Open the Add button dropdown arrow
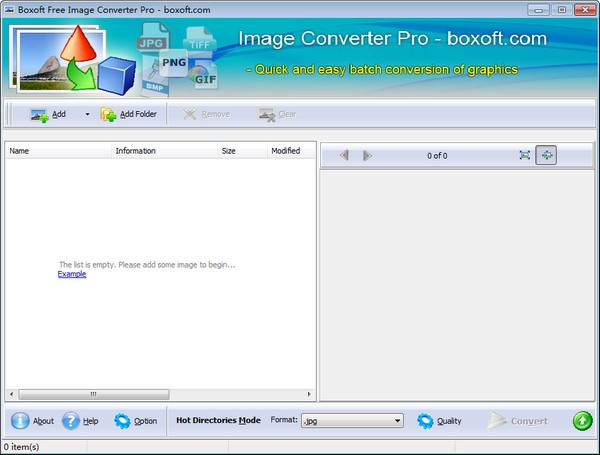This screenshot has height=455, width=600. (87, 114)
